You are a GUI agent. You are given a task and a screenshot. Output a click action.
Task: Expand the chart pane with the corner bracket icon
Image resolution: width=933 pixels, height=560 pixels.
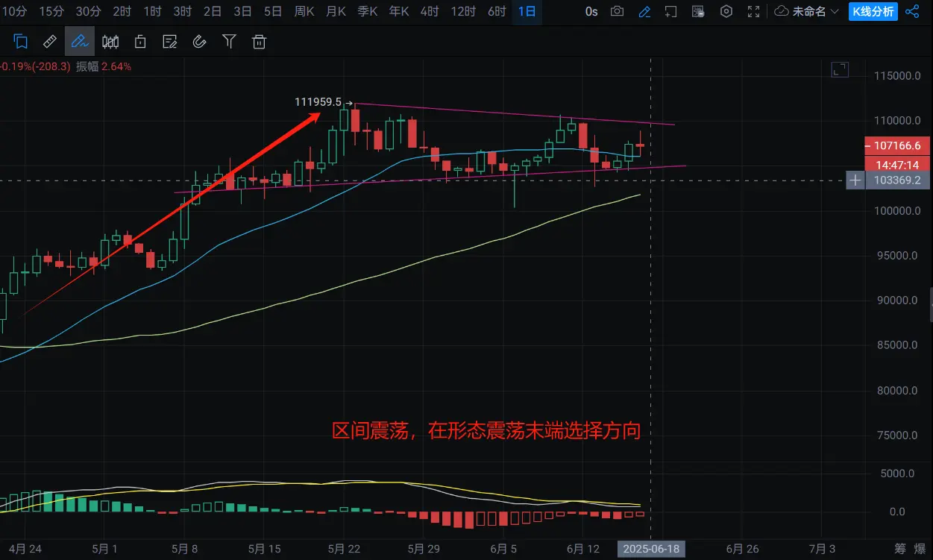coord(840,70)
